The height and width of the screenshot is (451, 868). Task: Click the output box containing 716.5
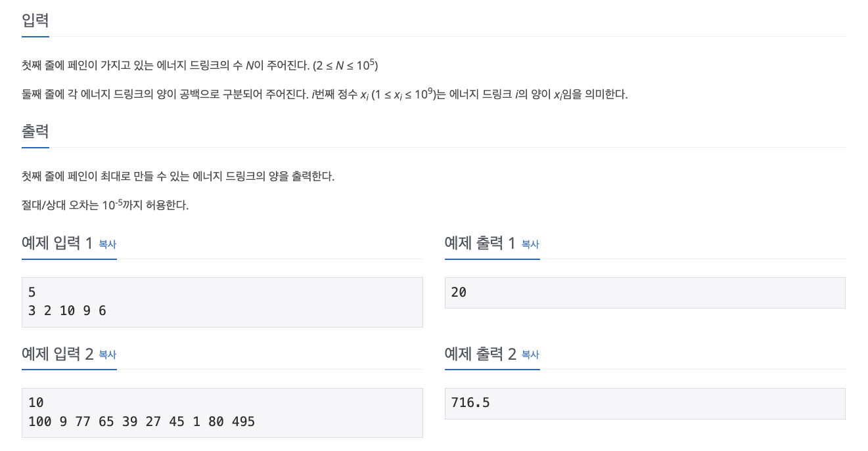pyautogui.click(x=645, y=403)
